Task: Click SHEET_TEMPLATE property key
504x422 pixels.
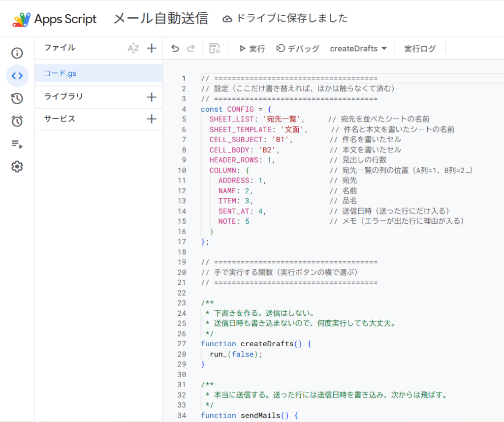Action: click(240, 129)
